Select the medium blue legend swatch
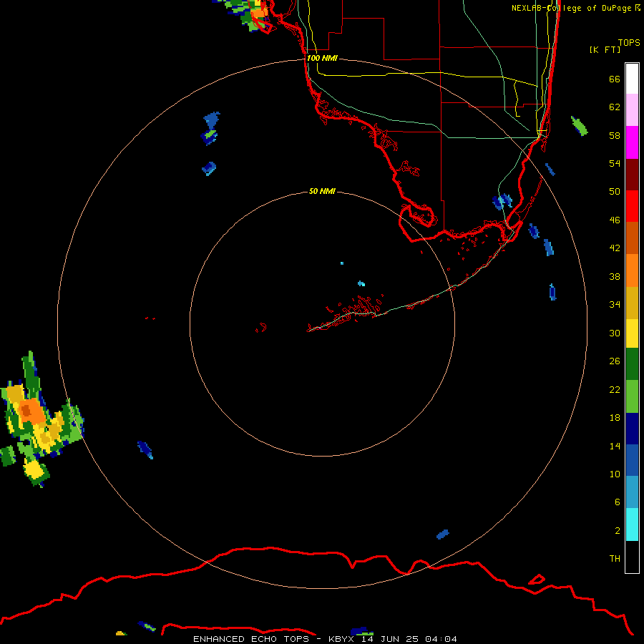Image resolution: width=644 pixels, height=644 pixels. click(x=632, y=460)
